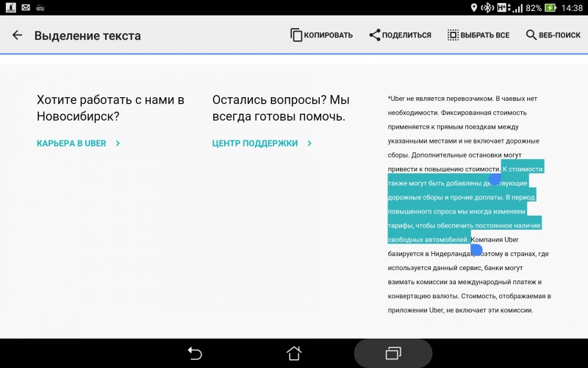Open recent apps with the overview icon

tap(392, 353)
